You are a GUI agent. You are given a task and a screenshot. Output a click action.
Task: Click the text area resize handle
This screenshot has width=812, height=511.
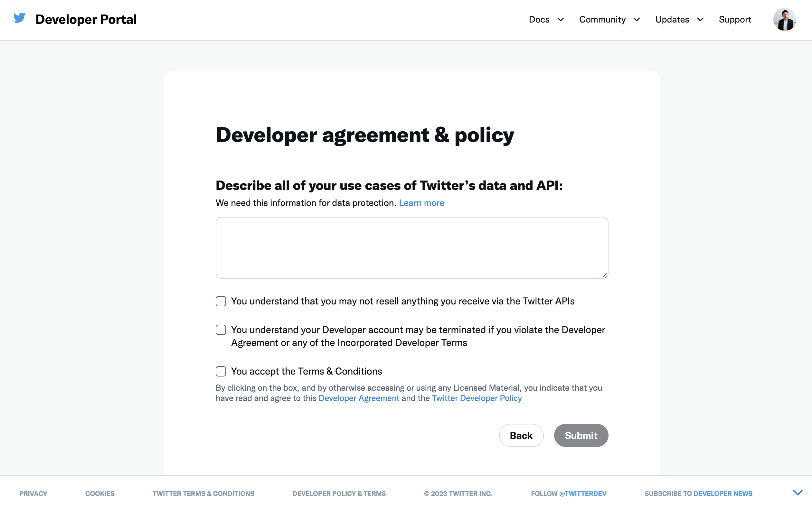tap(605, 275)
